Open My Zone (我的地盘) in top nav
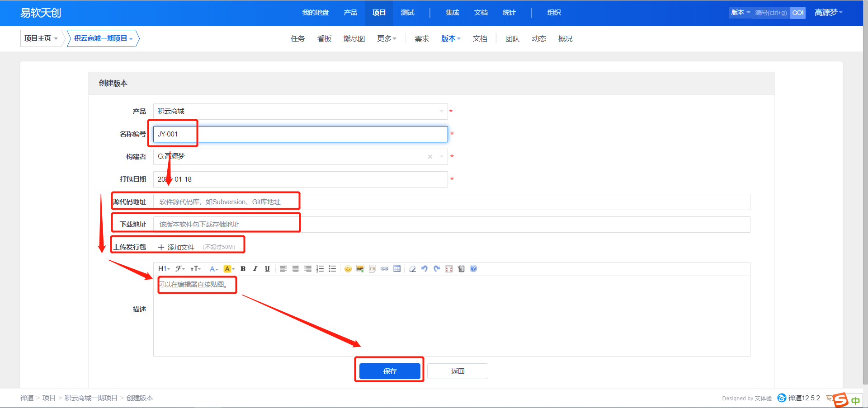Image resolution: width=868 pixels, height=408 pixels. pyautogui.click(x=316, y=13)
